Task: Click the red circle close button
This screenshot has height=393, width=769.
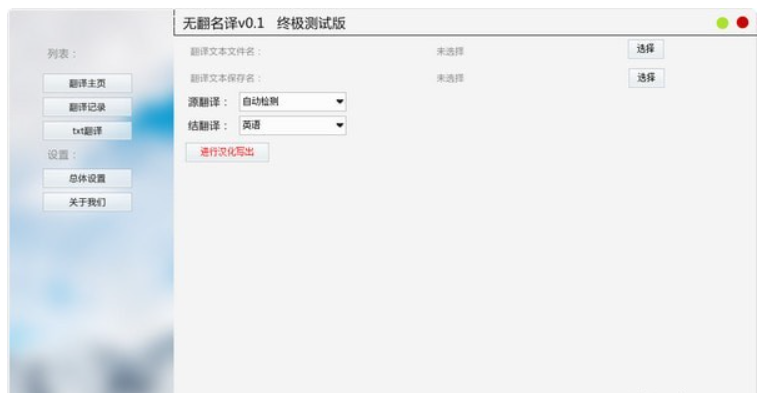Action: [743, 23]
